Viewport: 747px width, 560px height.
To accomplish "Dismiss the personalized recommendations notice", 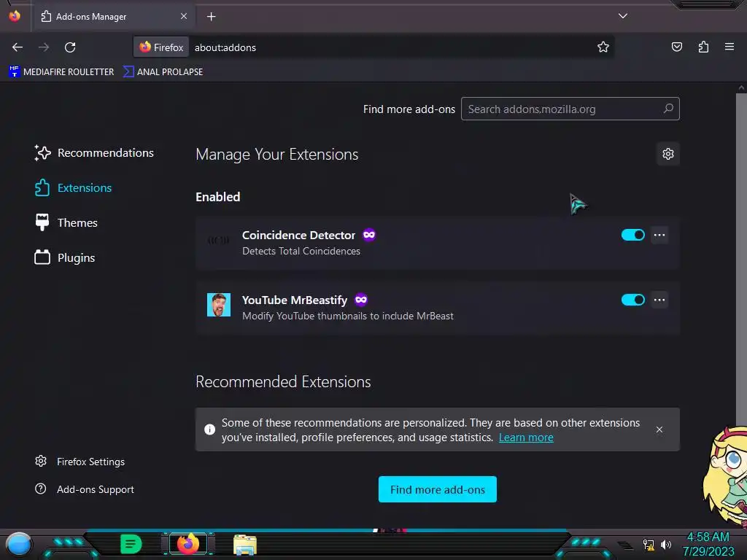I will click(659, 429).
